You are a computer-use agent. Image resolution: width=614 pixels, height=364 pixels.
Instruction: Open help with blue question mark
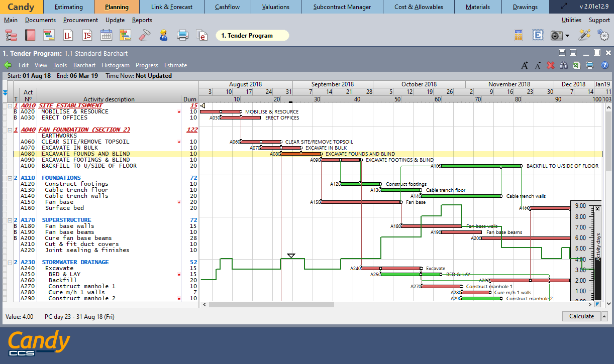click(x=604, y=65)
